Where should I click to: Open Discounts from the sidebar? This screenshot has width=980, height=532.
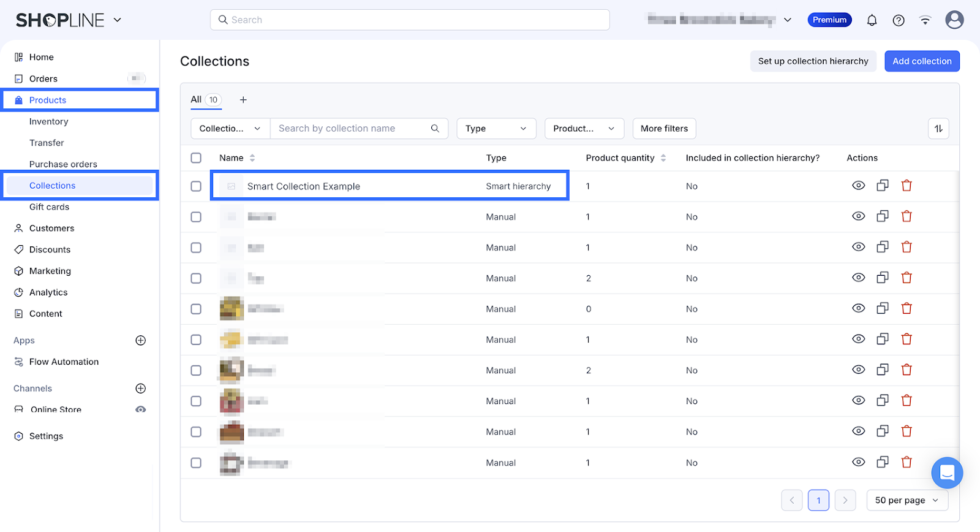point(50,249)
